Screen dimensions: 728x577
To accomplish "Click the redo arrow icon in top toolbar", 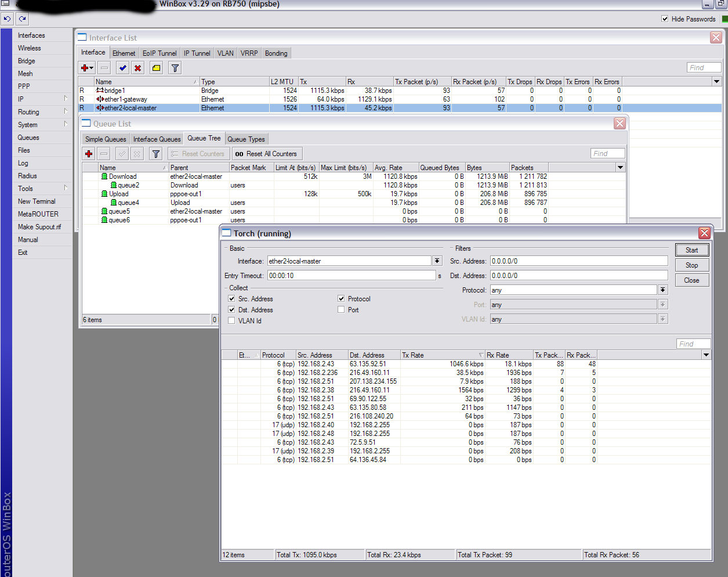I will point(22,19).
